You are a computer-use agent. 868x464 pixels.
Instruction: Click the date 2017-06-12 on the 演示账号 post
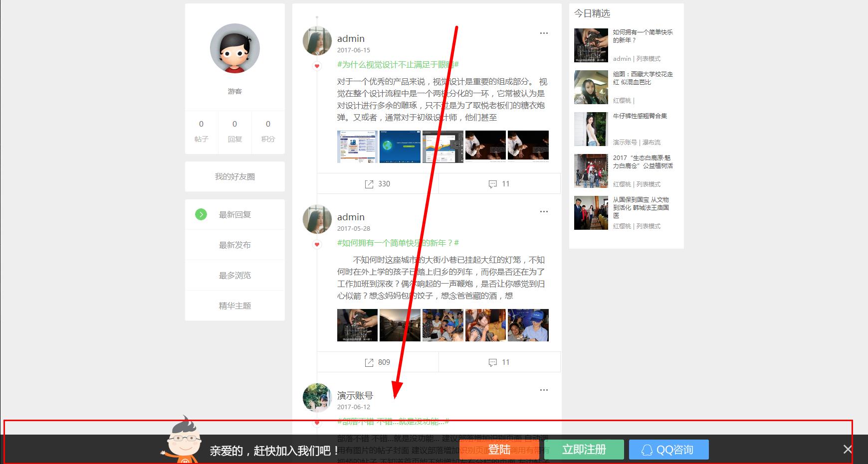tap(354, 407)
